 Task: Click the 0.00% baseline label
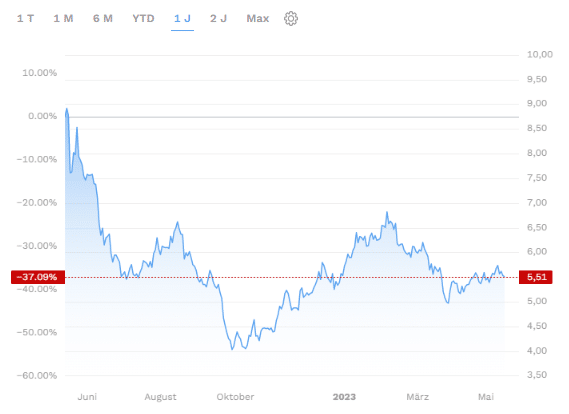(x=42, y=116)
